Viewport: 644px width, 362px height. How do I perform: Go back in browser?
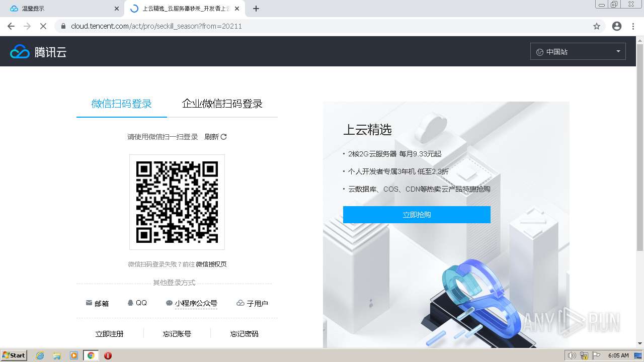tap(11, 26)
